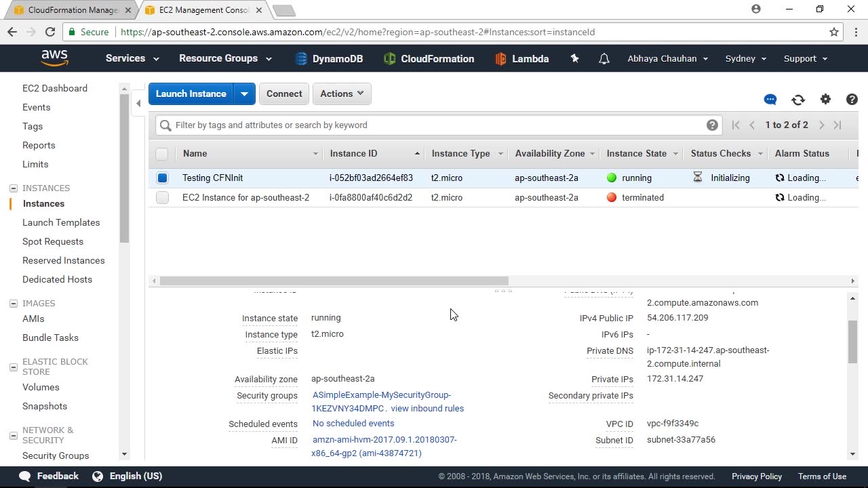The height and width of the screenshot is (488, 868).
Task: Open the ASimpleExample-MySecurityGroup link
Action: point(382,401)
